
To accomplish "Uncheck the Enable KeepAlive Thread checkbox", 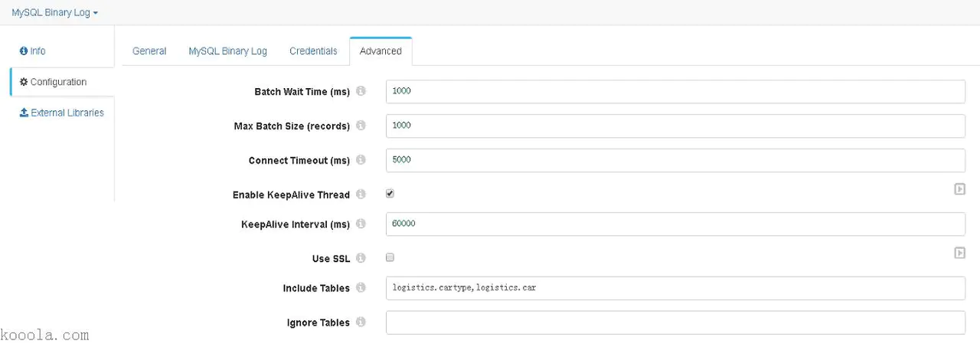I will (x=390, y=194).
